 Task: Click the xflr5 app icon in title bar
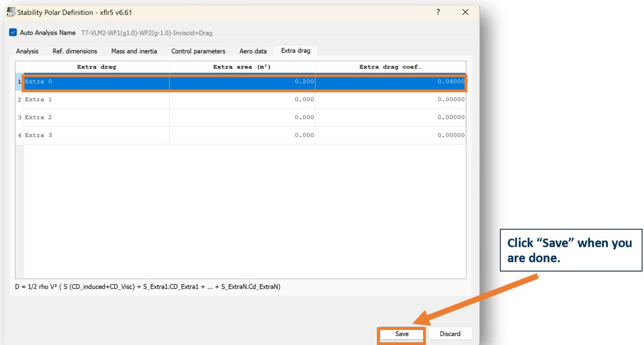pyautogui.click(x=11, y=12)
